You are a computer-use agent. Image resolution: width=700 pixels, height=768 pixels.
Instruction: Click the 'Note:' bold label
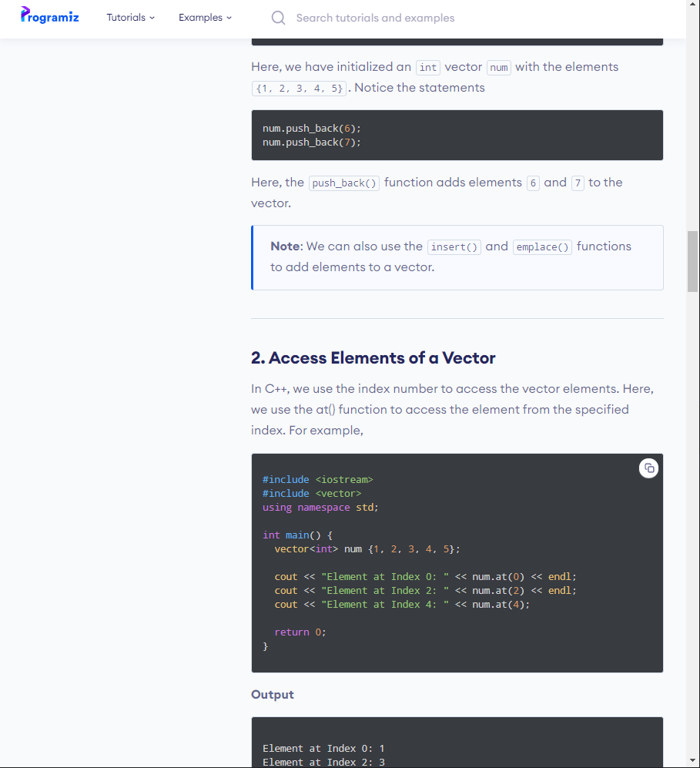pos(286,246)
